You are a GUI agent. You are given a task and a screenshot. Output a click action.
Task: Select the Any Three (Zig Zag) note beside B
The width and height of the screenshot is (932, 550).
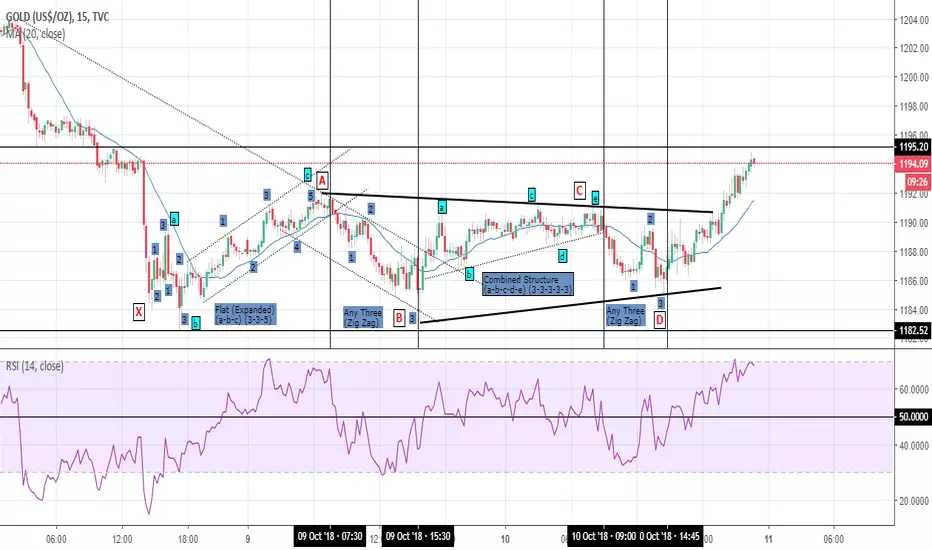(362, 318)
